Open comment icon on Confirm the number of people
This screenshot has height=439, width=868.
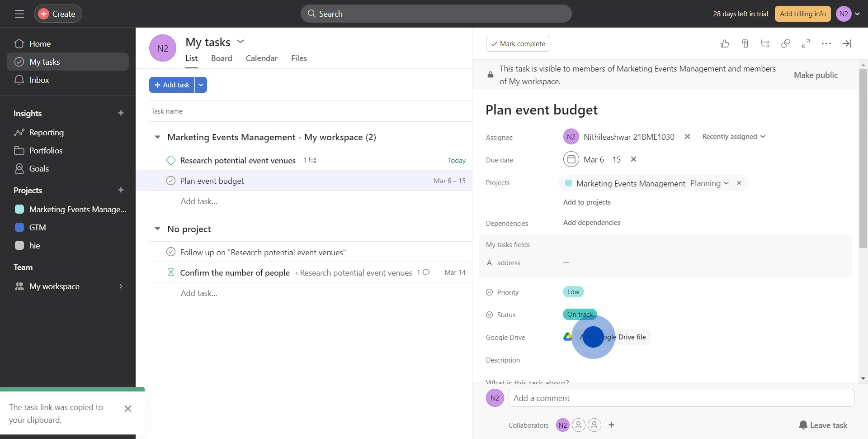pyautogui.click(x=426, y=272)
